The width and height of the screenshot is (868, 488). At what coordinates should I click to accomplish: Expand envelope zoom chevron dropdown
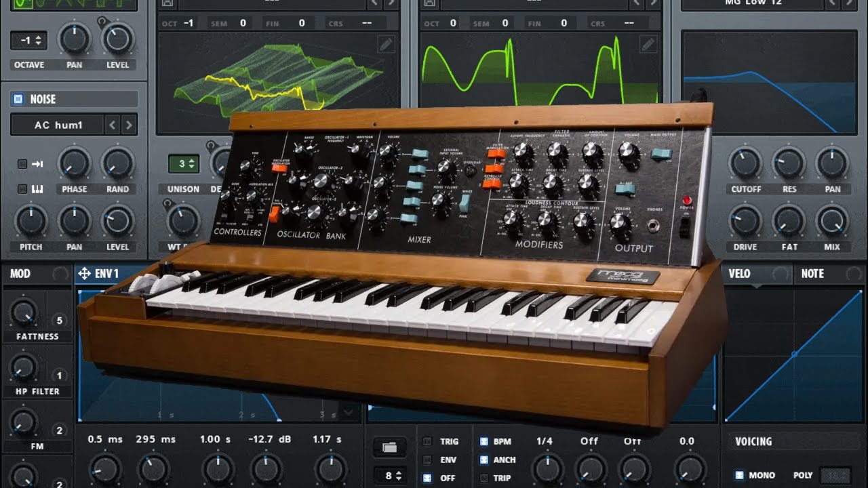[x=349, y=411]
